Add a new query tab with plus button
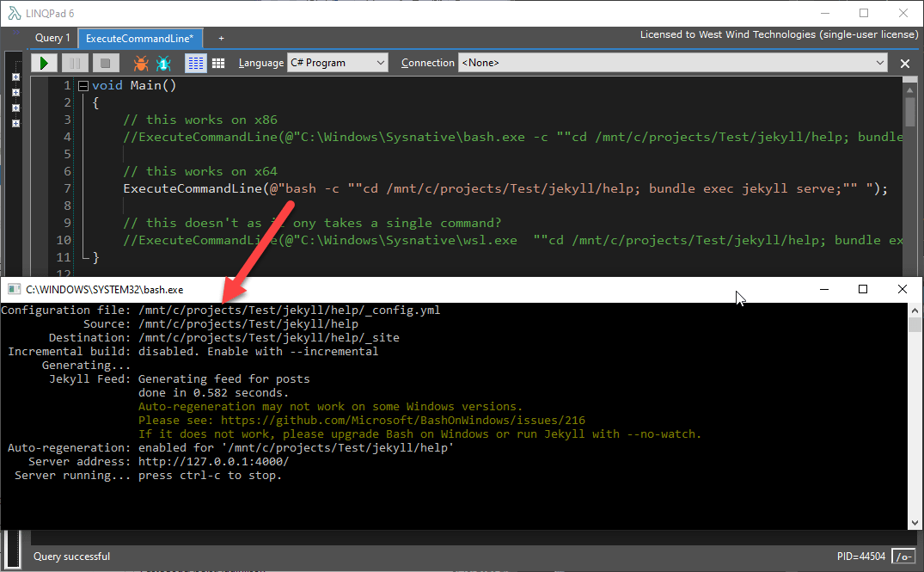 click(x=221, y=38)
